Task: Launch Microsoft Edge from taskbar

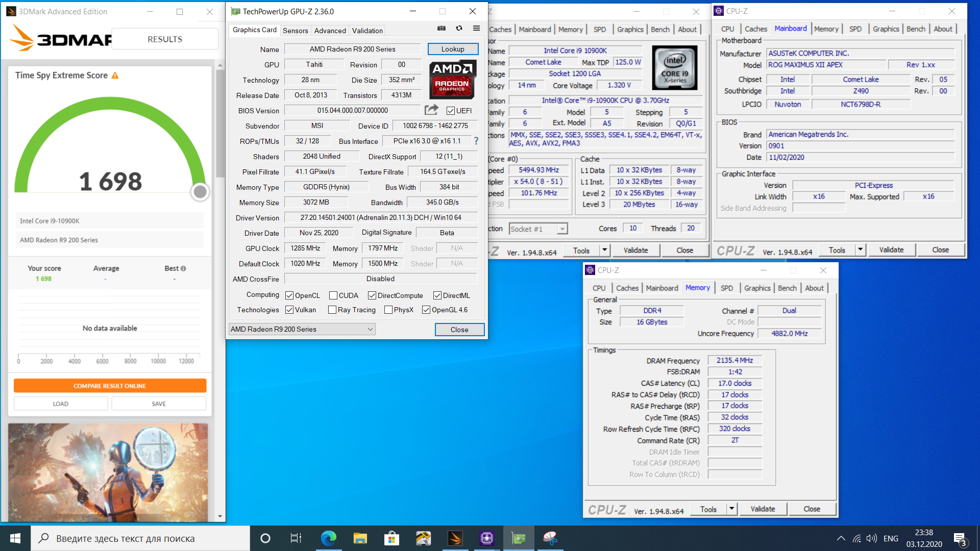Action: (x=328, y=538)
